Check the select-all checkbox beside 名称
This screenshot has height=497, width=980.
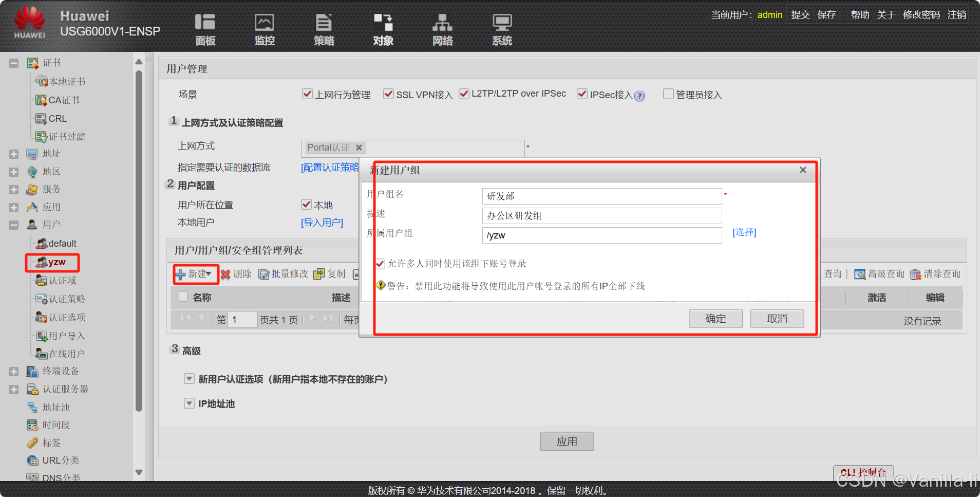[x=182, y=297]
